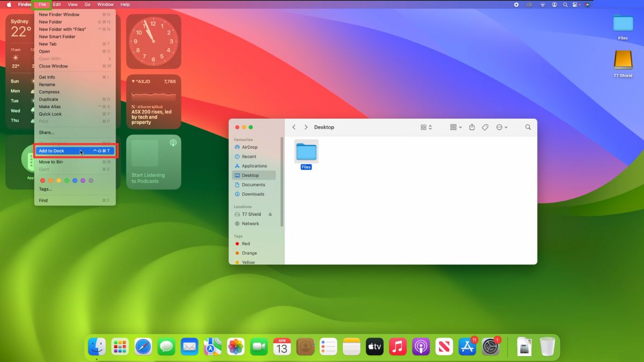644x362 pixels.
Task: Open the search icon in the Finder window
Action: [528, 127]
